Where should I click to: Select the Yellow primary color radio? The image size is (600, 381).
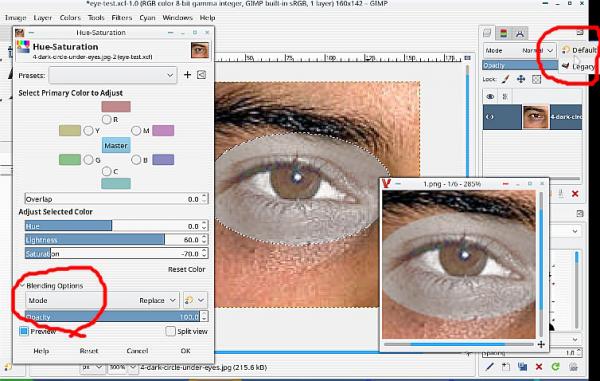(88, 131)
